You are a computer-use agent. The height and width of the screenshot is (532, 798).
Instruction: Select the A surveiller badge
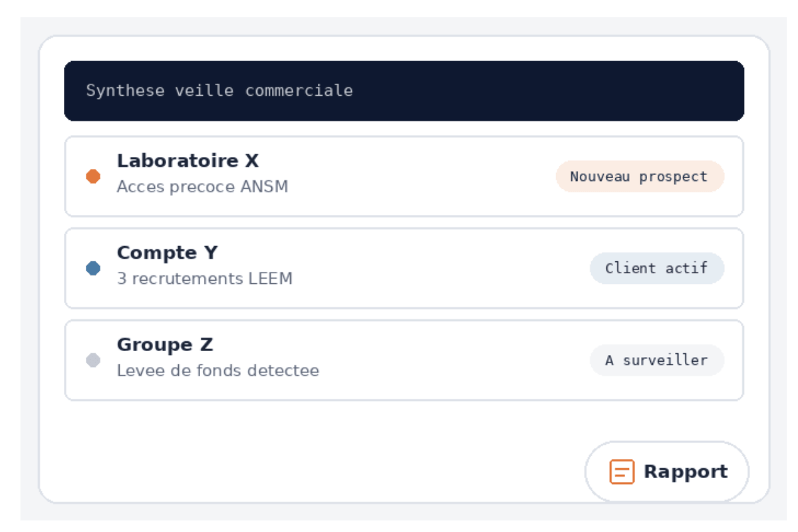tap(657, 360)
